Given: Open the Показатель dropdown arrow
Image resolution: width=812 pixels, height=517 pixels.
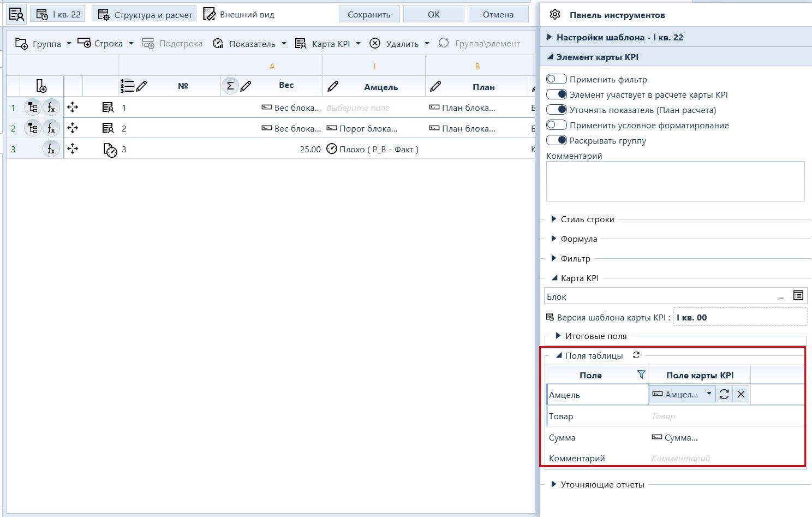Looking at the screenshot, I should pos(284,44).
